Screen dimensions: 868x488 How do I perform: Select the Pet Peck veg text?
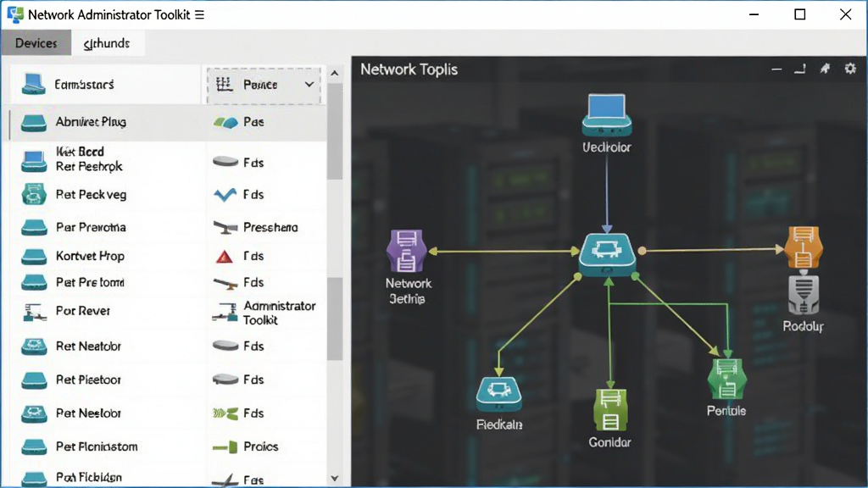tap(91, 195)
